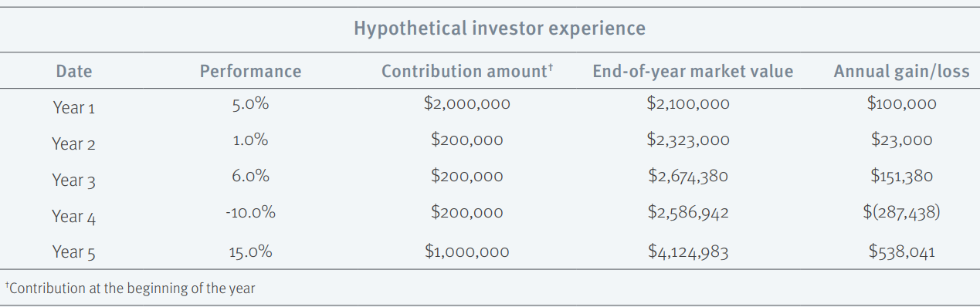980x307 pixels.
Task: Click the Year 1 row label
Action: coord(74,108)
